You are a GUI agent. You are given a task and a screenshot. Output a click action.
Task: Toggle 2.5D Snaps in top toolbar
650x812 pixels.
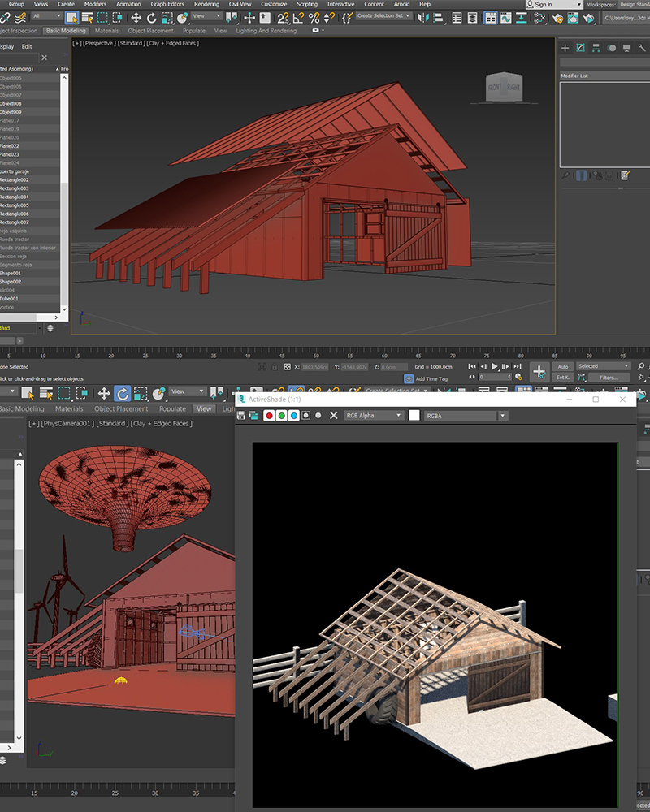[283, 18]
